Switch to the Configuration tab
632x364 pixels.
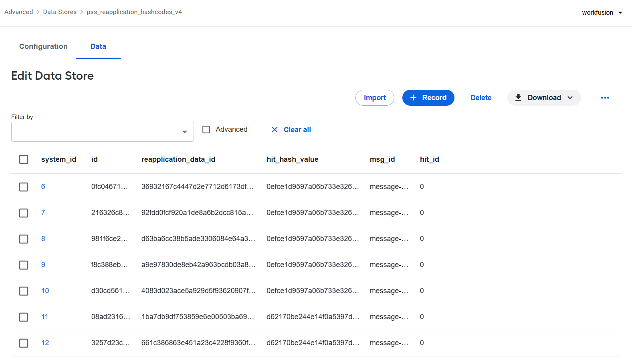pyautogui.click(x=43, y=46)
